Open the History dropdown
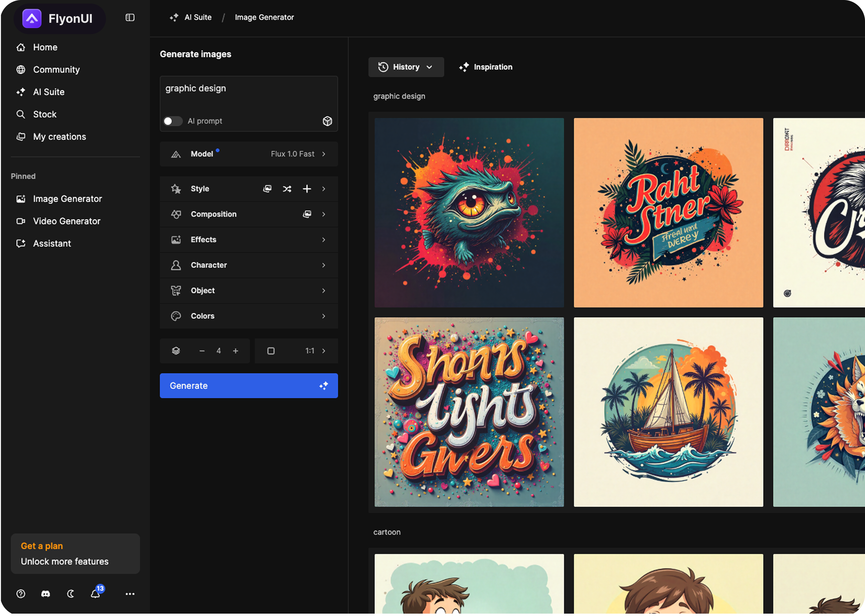Screen dimensions: 865x616 pyautogui.click(x=406, y=67)
